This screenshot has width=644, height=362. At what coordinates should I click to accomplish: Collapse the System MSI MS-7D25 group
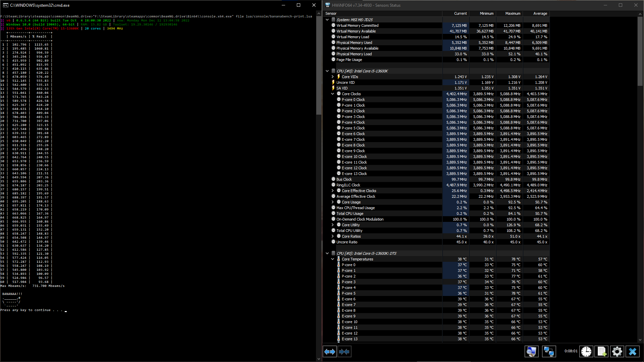coord(327,20)
